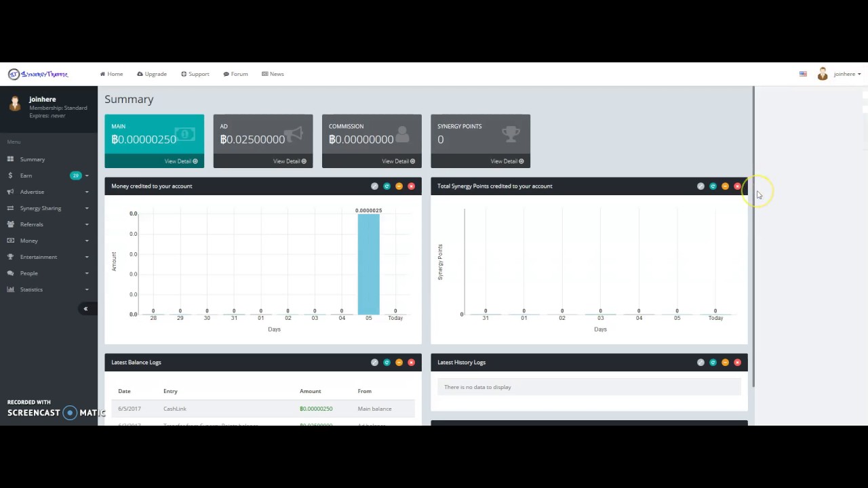Image resolution: width=868 pixels, height=488 pixels.
Task: View Detail of COMMISSION card
Action: [x=398, y=161]
